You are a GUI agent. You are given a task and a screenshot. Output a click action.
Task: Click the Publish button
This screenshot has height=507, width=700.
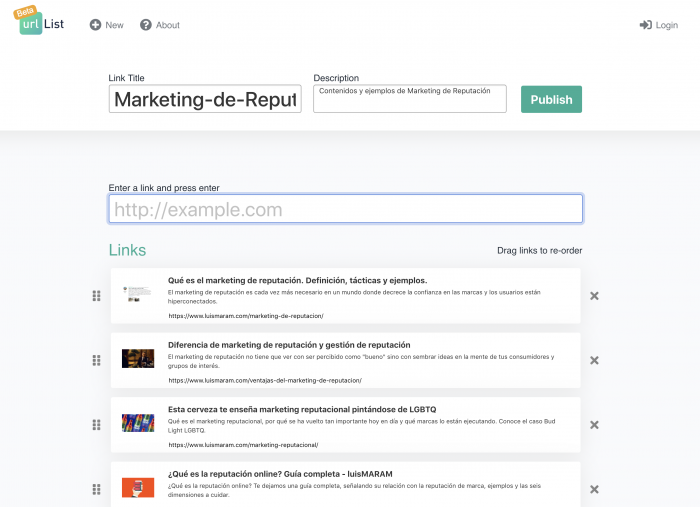(x=551, y=99)
